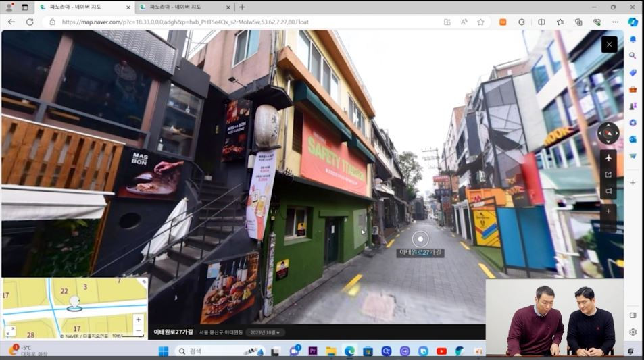Viewport: 644px width, 360px height.
Task: Click the 이태원로27가길 title in the bottom bar
Action: [x=173, y=332]
